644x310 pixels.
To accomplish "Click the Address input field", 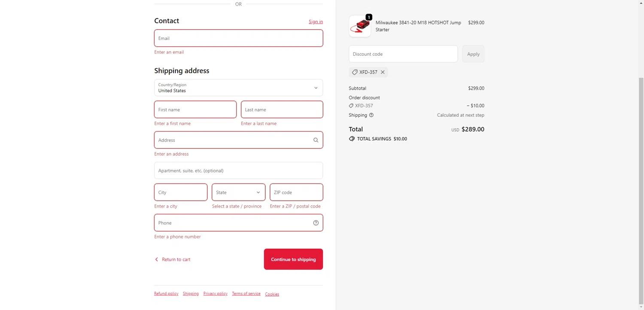I will [238, 140].
